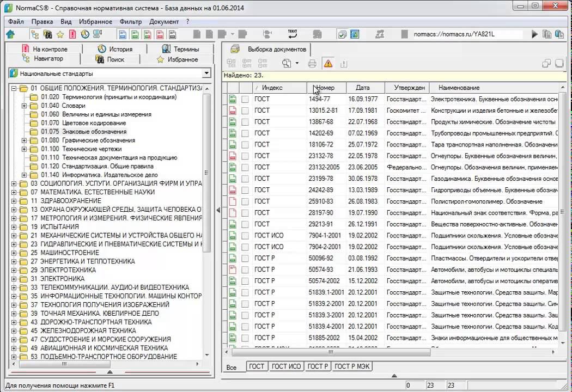This screenshot has height=392, width=572.
Task: Sort results by the Индекс column header
Action: point(280,88)
